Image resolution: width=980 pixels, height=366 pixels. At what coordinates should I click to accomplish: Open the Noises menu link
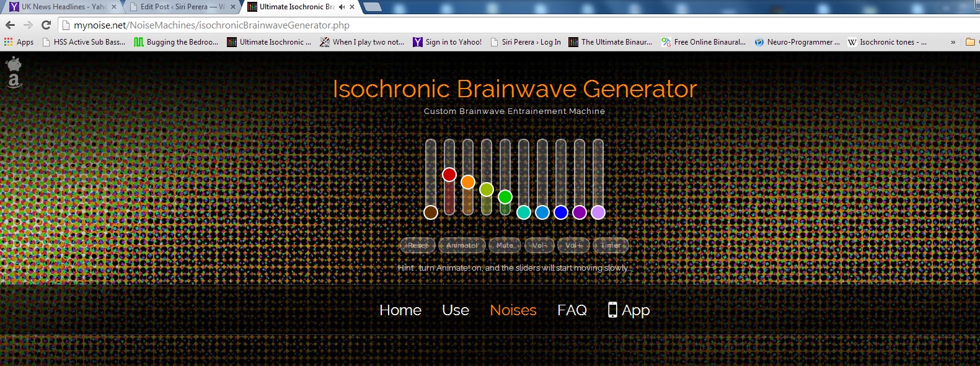[x=513, y=310]
